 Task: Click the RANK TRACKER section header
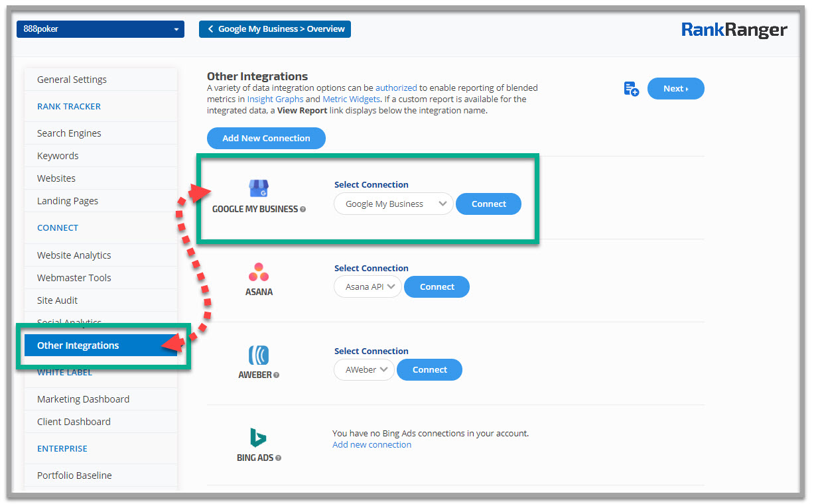pos(69,106)
